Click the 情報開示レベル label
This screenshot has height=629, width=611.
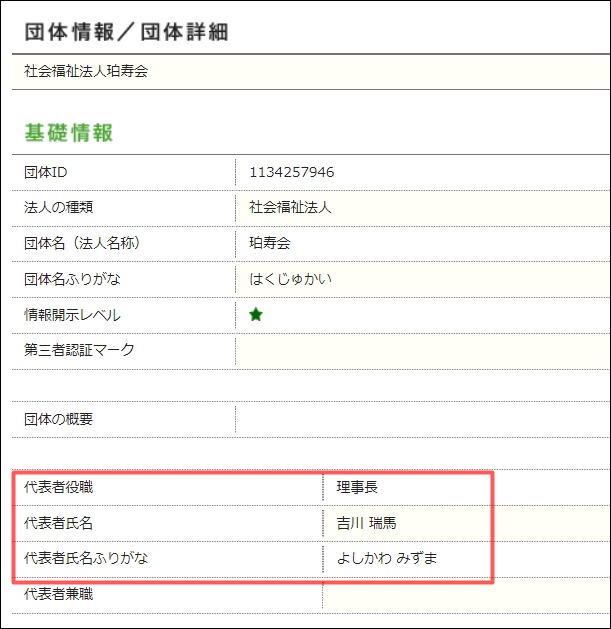point(72,315)
